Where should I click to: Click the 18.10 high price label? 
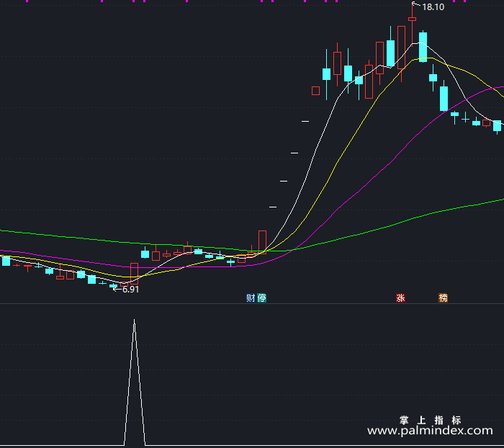[433, 7]
